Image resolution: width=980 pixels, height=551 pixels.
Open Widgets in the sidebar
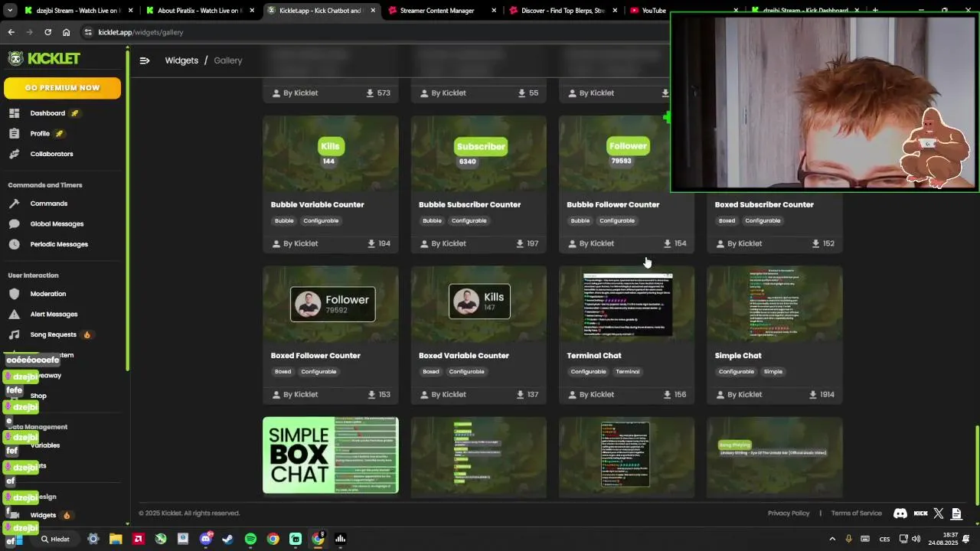pos(43,515)
